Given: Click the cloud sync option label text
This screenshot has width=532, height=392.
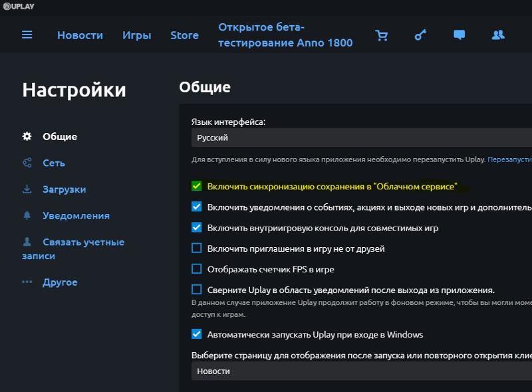Looking at the screenshot, I should [x=332, y=187].
